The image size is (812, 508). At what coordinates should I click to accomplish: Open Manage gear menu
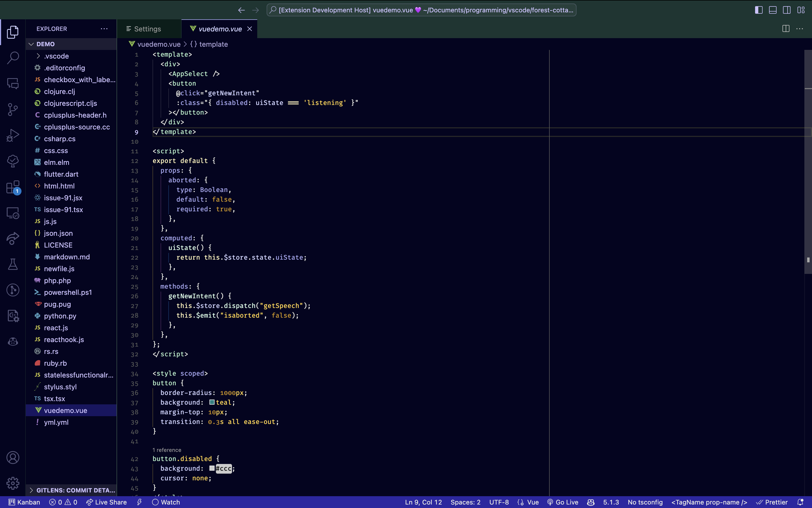pos(13,484)
